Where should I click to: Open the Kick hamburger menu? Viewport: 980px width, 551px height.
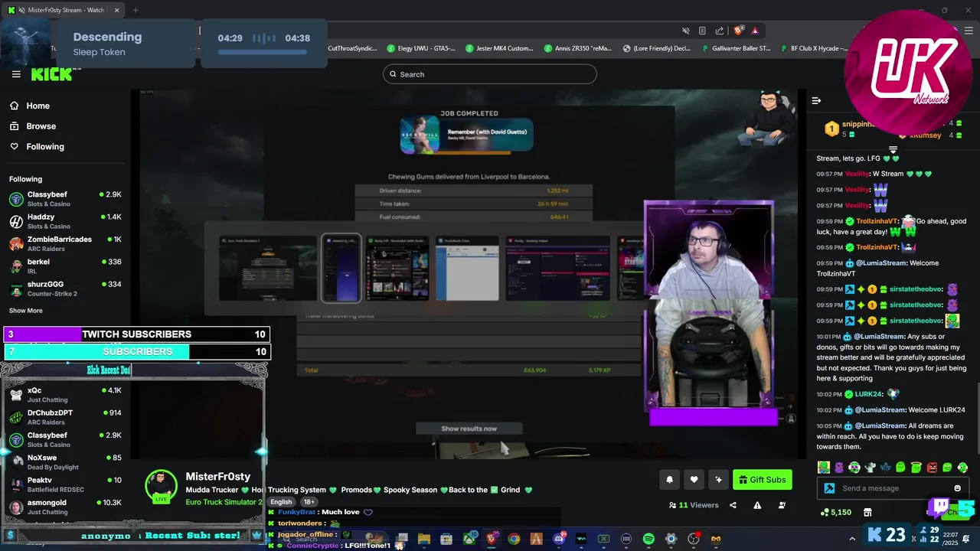pyautogui.click(x=16, y=74)
